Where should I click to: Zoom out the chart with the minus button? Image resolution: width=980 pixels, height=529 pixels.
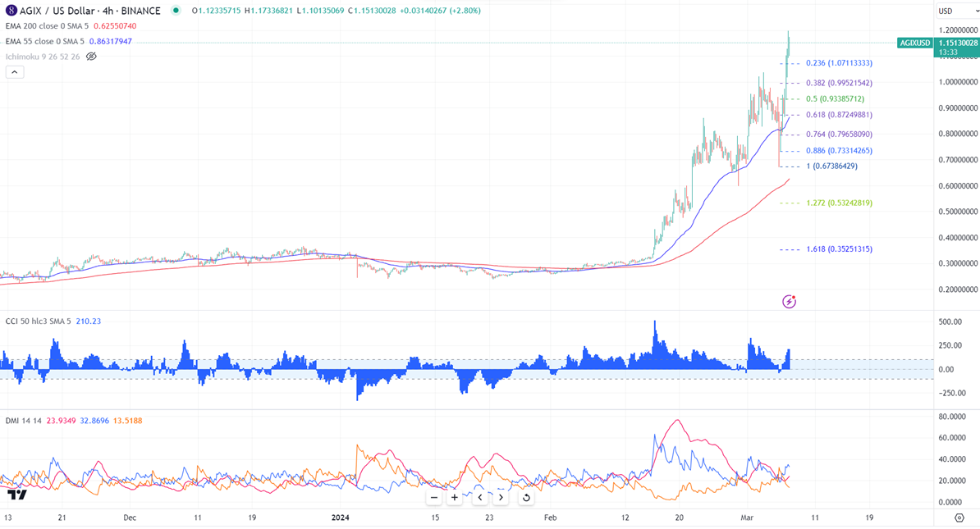click(x=433, y=498)
